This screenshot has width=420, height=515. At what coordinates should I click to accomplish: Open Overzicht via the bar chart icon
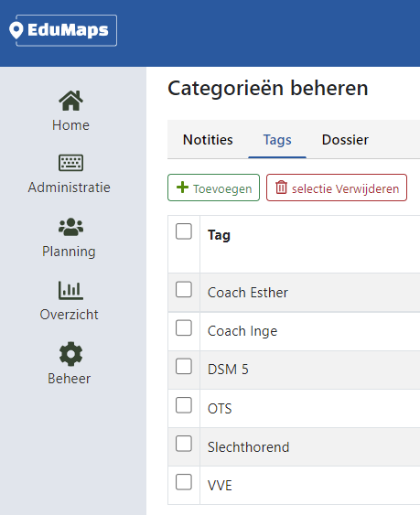click(70, 290)
